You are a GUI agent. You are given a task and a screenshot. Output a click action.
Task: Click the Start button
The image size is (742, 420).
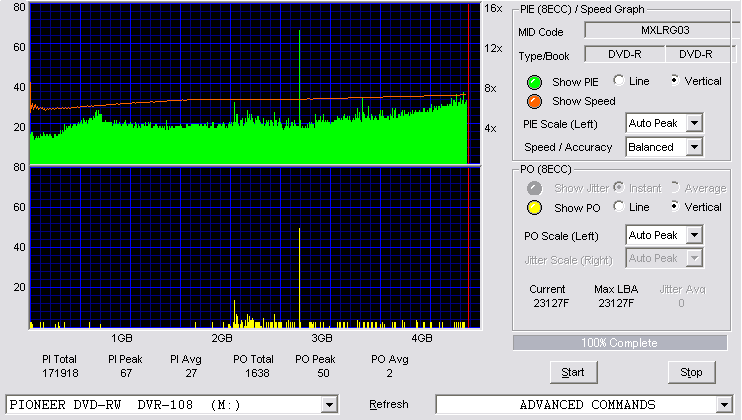click(x=574, y=373)
